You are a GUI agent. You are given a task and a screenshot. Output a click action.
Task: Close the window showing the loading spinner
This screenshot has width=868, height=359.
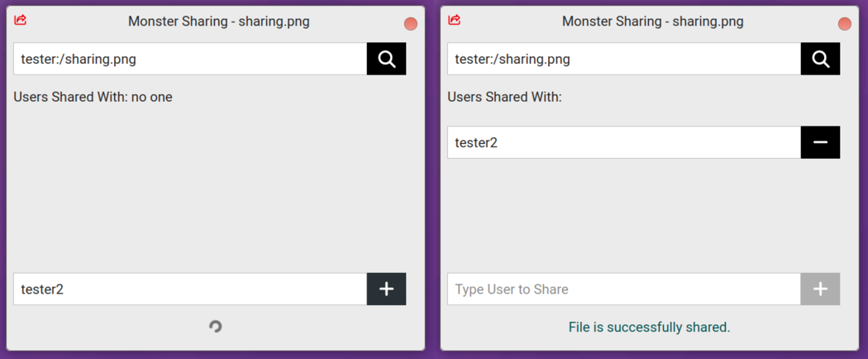411,24
